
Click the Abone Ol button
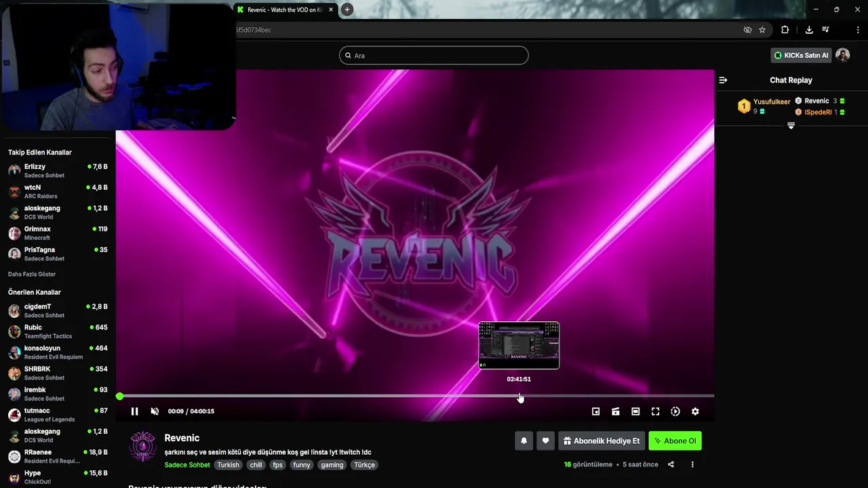[x=675, y=441]
